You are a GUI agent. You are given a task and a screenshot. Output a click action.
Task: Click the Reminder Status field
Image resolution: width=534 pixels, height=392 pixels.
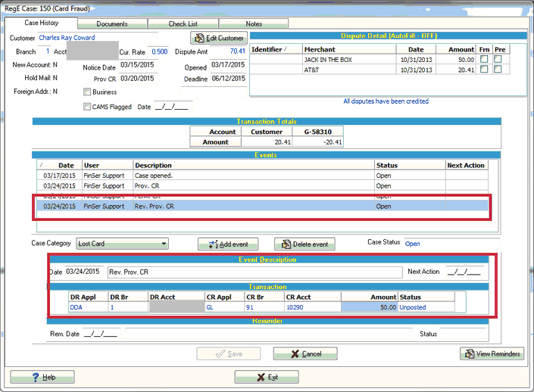(463, 334)
